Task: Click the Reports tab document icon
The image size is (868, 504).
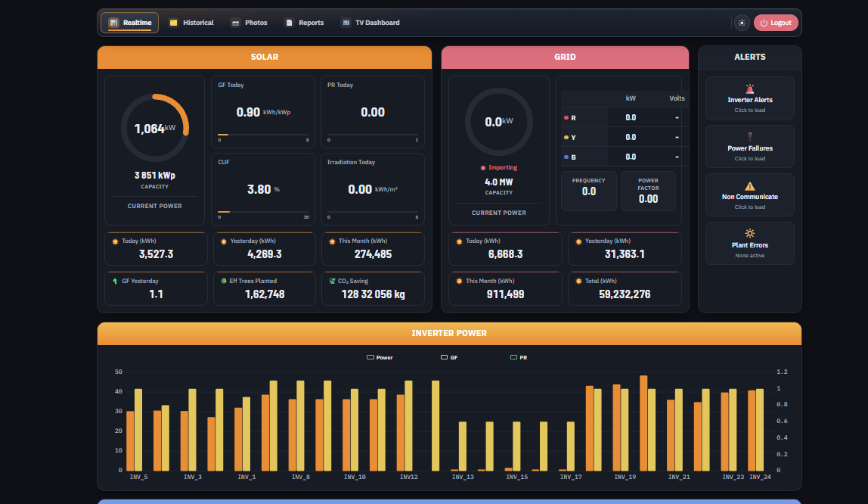Action: tap(289, 23)
